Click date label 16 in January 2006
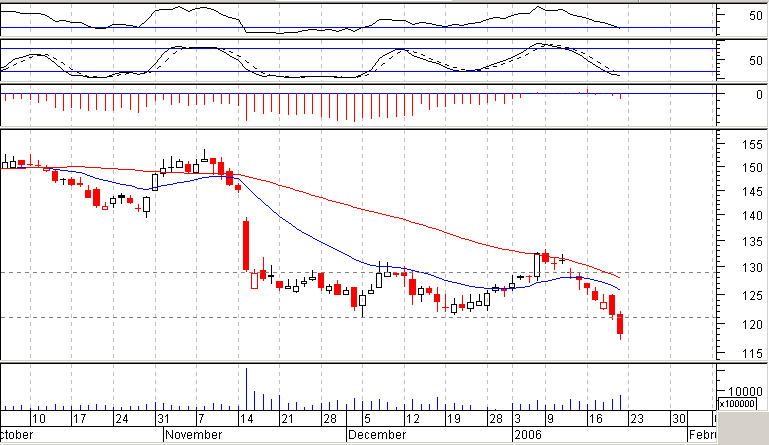The width and height of the screenshot is (769, 445). tap(595, 419)
